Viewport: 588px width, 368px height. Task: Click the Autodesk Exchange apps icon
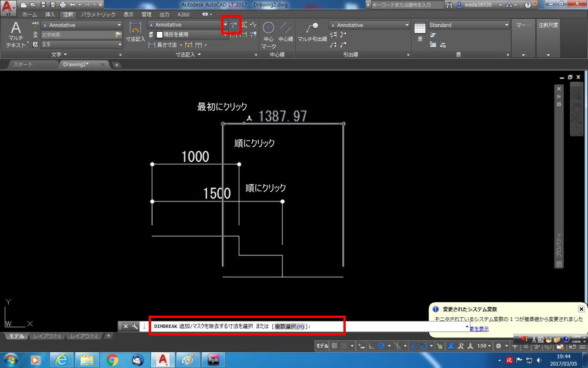[x=509, y=5]
